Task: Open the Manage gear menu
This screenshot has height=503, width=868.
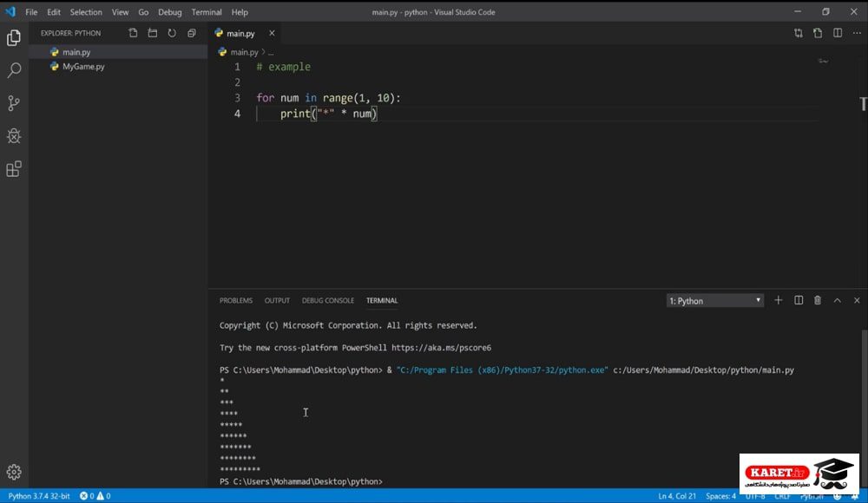Action: [14, 472]
